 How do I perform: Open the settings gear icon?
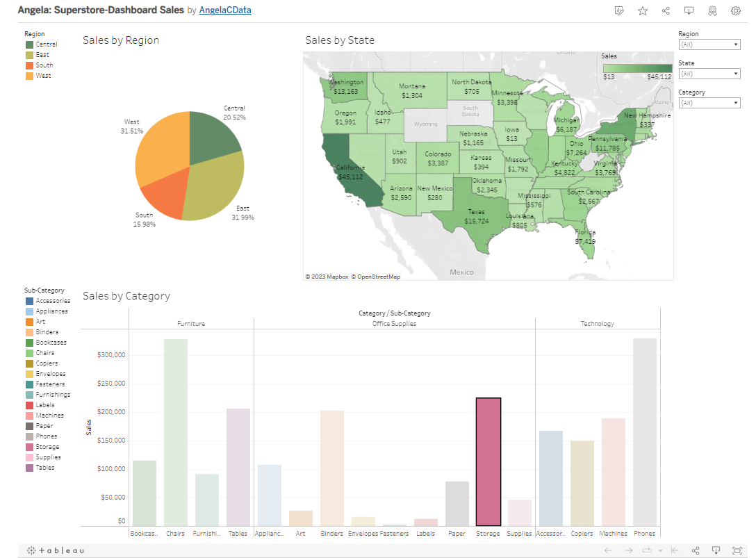pyautogui.click(x=735, y=10)
